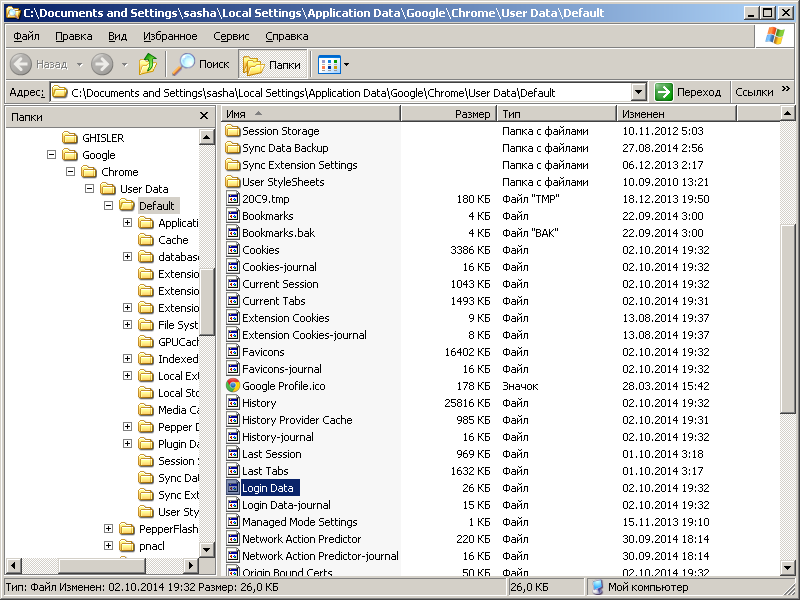The height and width of the screenshot is (600, 800).
Task: Collapse the User Data tree node
Action: (x=89, y=189)
